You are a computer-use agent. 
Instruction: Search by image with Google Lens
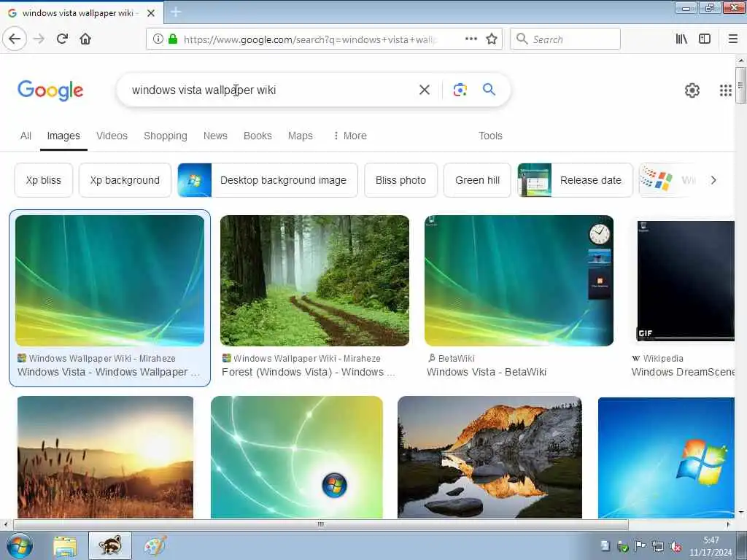pyautogui.click(x=460, y=90)
